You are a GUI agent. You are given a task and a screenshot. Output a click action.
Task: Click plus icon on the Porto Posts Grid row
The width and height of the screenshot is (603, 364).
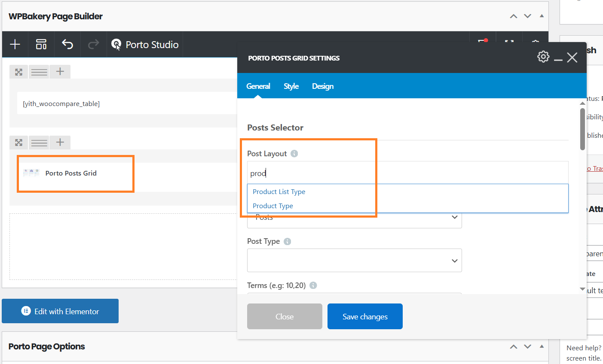[60, 143]
